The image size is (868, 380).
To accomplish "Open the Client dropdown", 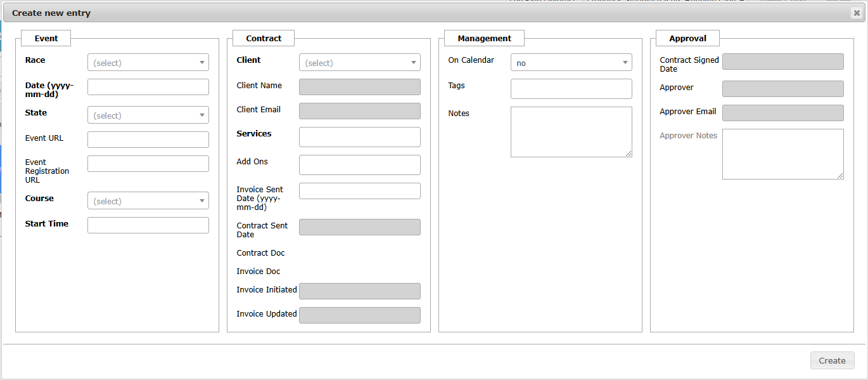I will point(360,62).
